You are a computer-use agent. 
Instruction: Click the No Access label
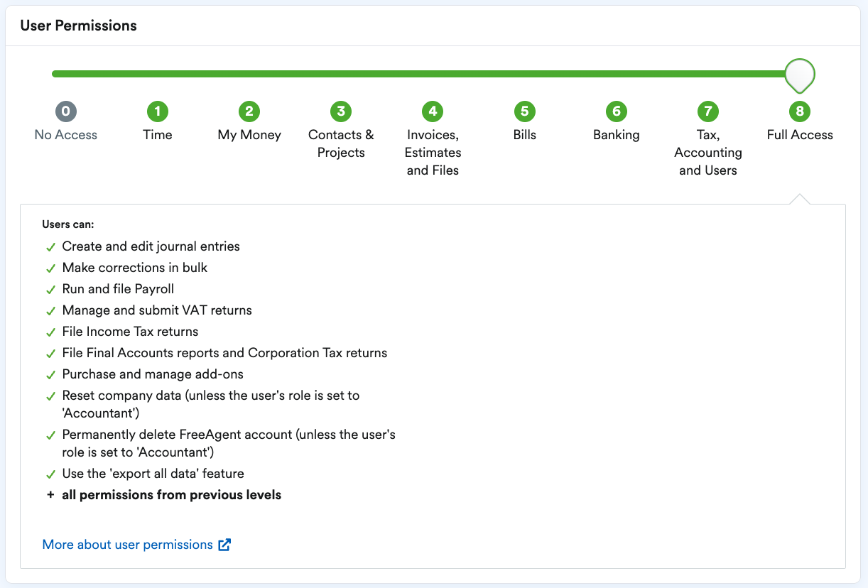[66, 135]
